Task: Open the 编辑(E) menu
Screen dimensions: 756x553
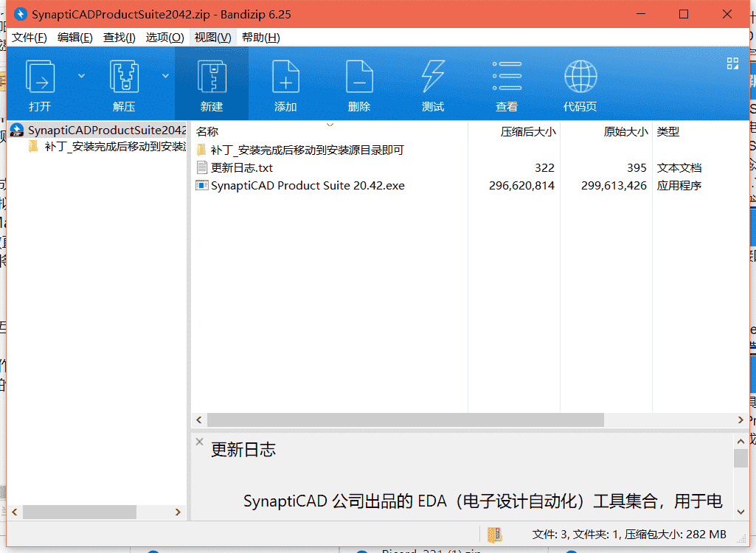Action: pos(74,38)
